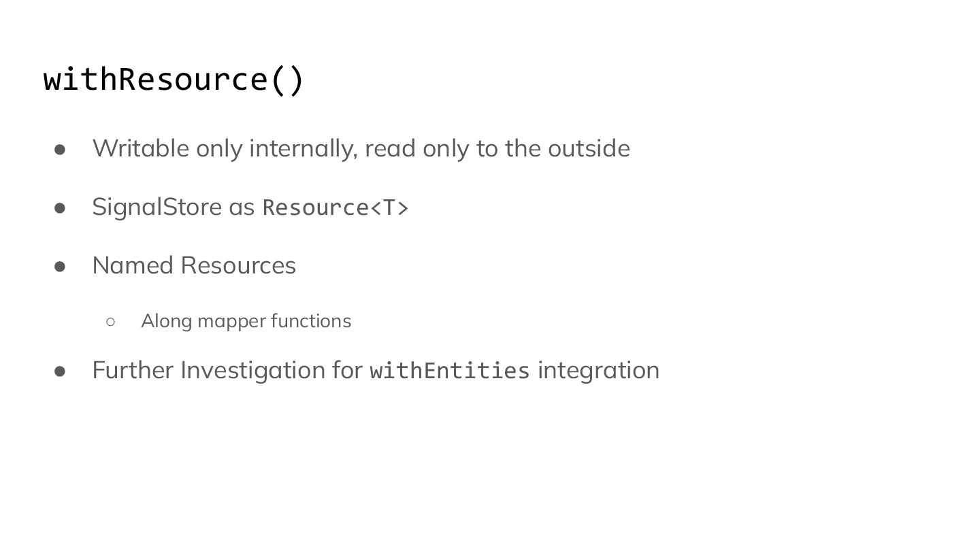Click the word 'integration' in the last bullet
Screen dimensions: 980x551
(x=599, y=371)
